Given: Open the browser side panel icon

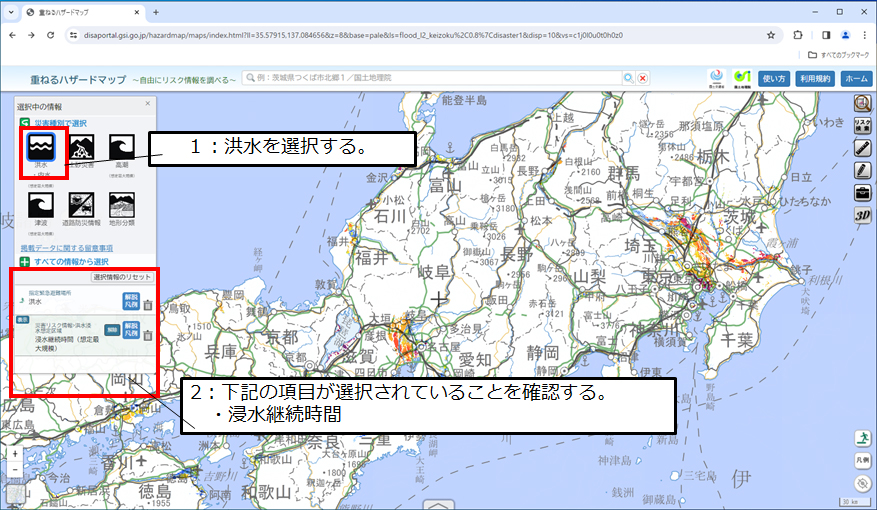Looking at the screenshot, I should pos(826,35).
